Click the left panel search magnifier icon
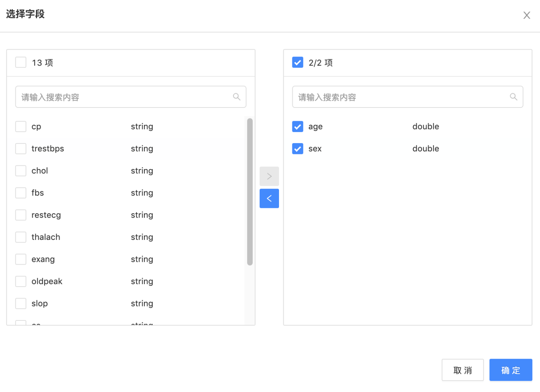The width and height of the screenshot is (540, 392). pyautogui.click(x=237, y=97)
